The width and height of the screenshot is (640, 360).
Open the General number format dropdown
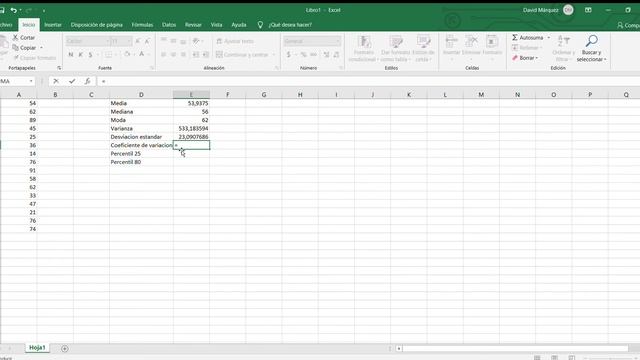[338, 41]
